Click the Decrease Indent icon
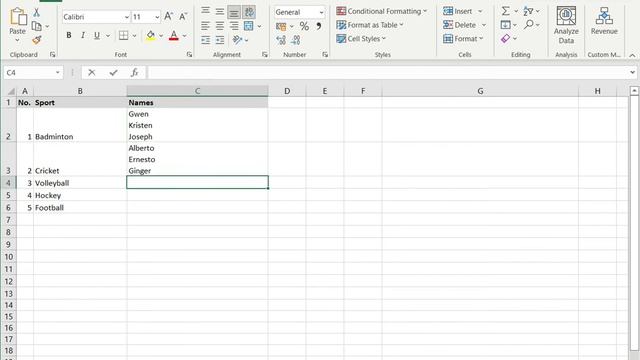The height and width of the screenshot is (360, 640). 206,40
